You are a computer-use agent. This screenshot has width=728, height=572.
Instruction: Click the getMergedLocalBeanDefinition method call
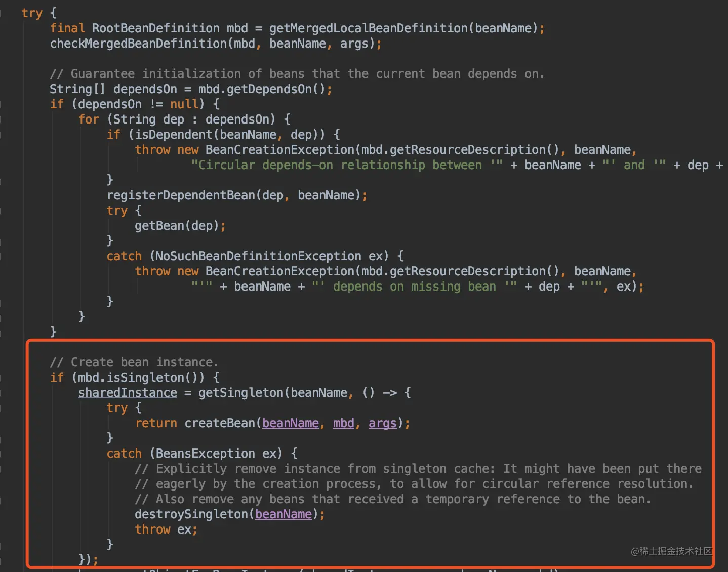(369, 28)
